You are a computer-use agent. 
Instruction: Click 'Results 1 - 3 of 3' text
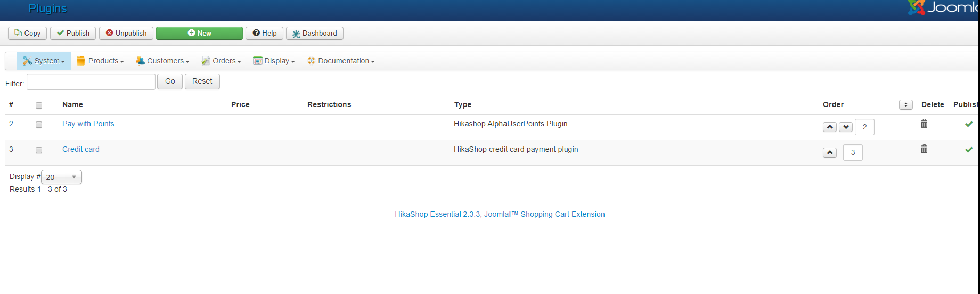click(38, 189)
